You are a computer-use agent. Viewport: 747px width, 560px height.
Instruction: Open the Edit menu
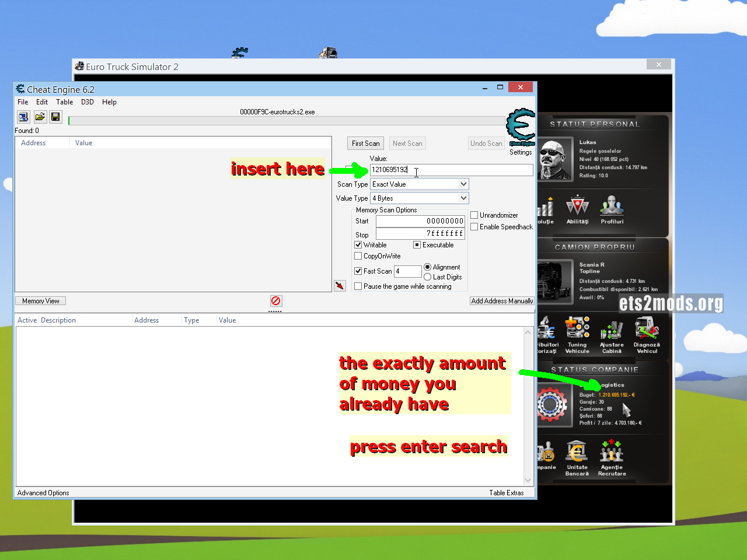click(x=42, y=102)
